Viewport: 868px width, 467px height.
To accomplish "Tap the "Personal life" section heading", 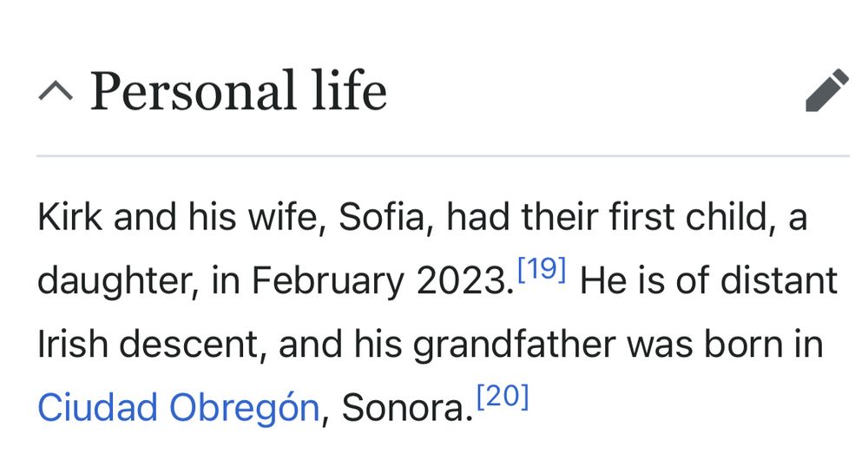I will click(x=238, y=90).
